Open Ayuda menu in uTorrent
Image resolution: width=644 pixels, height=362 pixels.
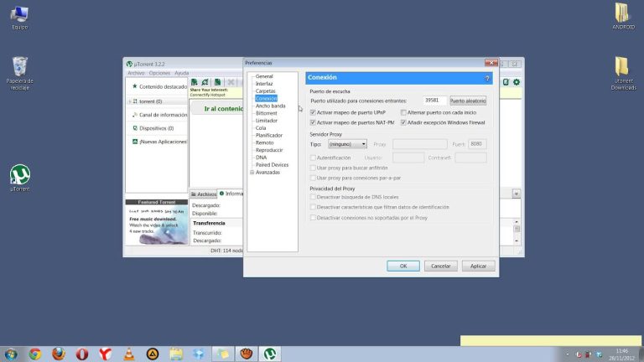tap(181, 73)
